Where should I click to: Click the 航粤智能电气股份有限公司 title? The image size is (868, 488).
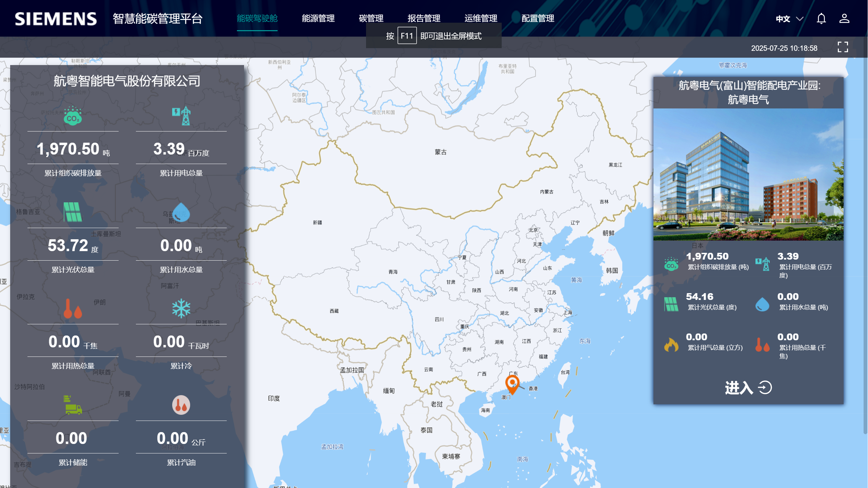pos(127,81)
